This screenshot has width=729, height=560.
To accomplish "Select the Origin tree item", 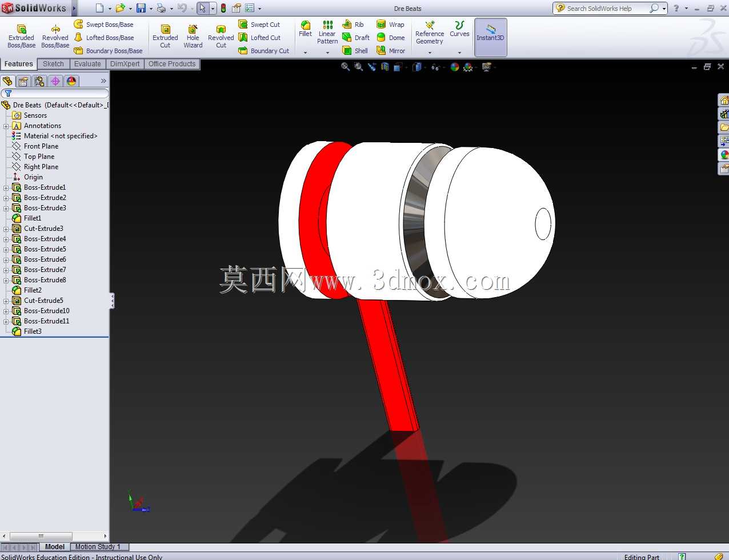I will pos(27,177).
